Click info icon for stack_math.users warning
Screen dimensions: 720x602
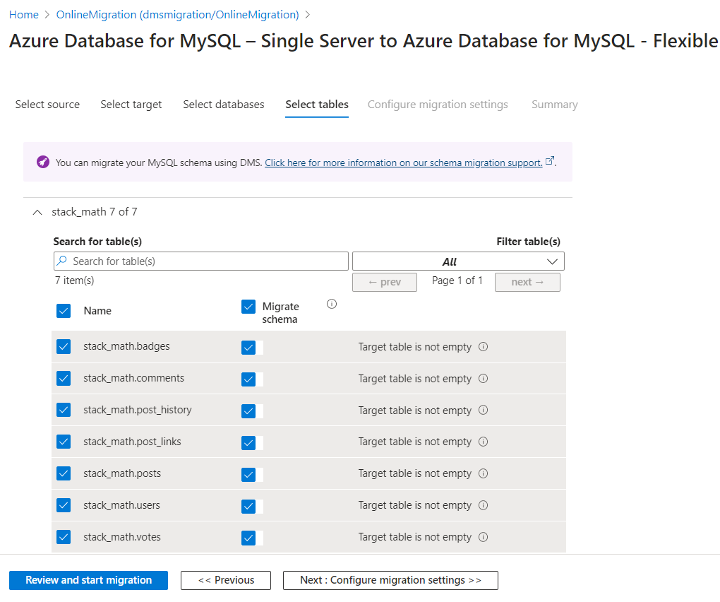[483, 505]
